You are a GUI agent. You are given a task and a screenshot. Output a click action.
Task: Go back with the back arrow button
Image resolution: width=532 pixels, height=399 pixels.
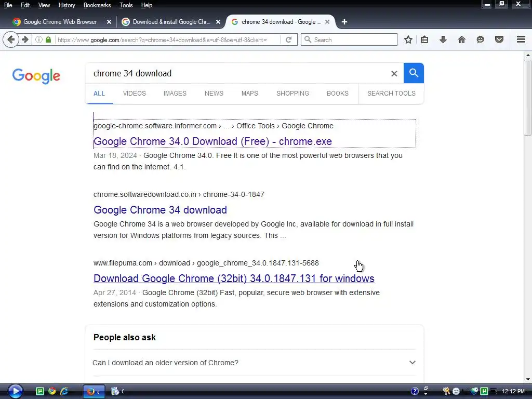tap(11, 39)
